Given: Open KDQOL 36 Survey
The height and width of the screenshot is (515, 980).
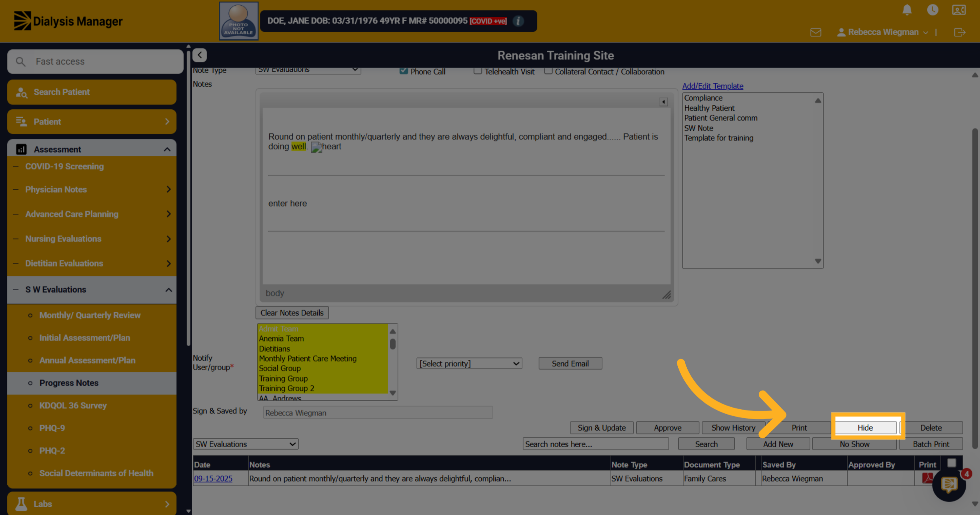Looking at the screenshot, I should [x=73, y=405].
